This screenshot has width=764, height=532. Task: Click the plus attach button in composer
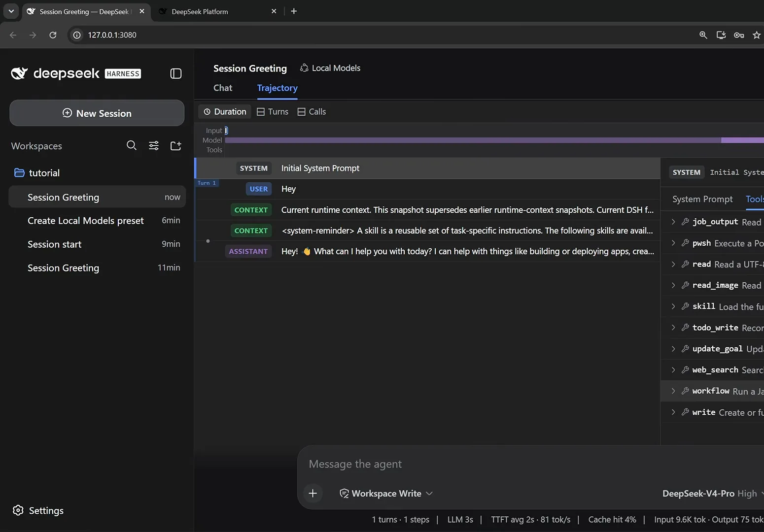pos(313,493)
